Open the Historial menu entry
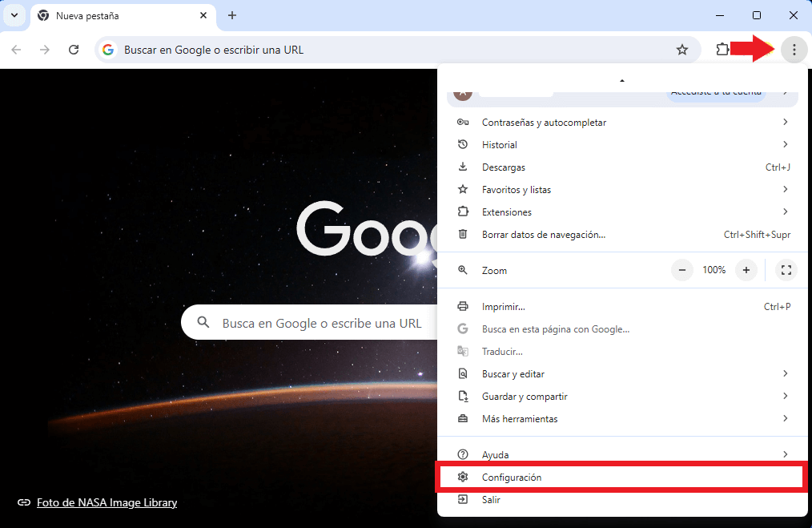The width and height of the screenshot is (812, 528). [x=622, y=144]
